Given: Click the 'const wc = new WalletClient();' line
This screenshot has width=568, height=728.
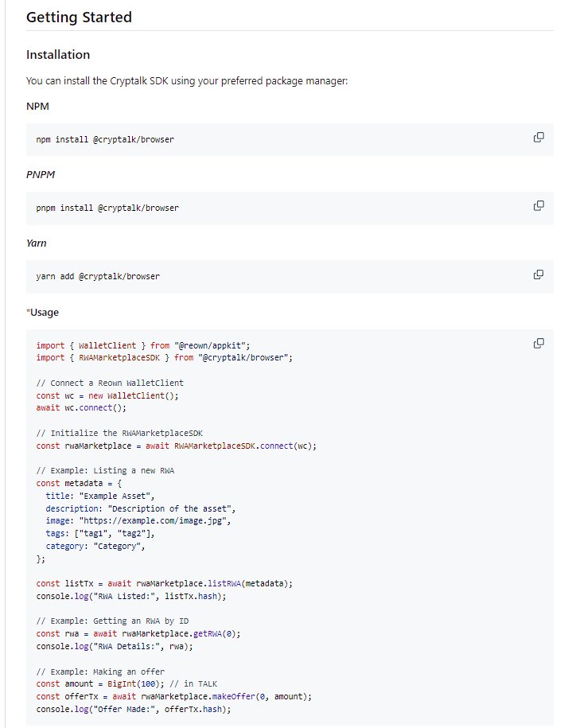Looking at the screenshot, I should point(107,395).
